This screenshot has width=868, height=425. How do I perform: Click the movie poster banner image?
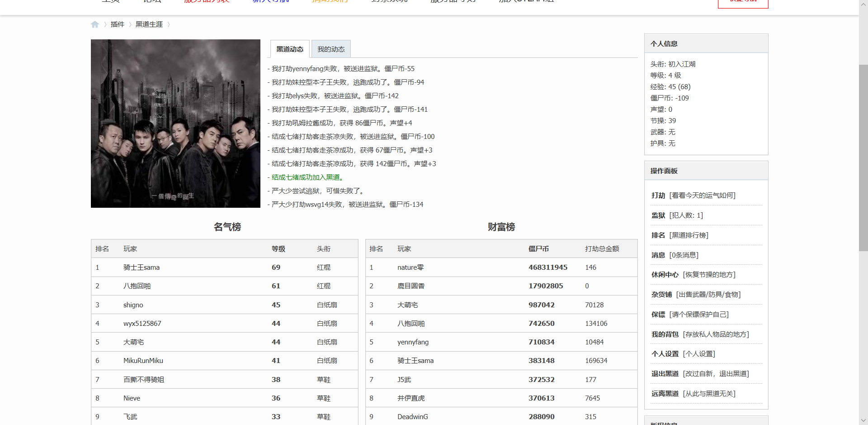pos(175,123)
